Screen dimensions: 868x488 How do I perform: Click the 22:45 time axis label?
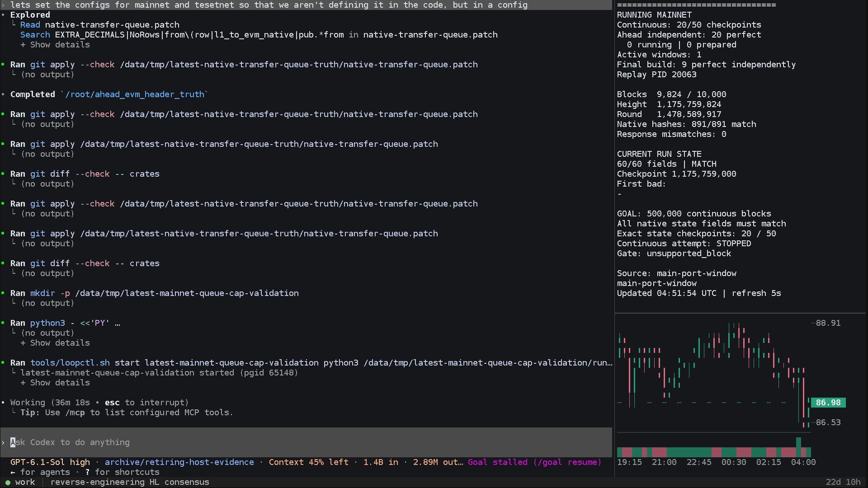coord(699,462)
